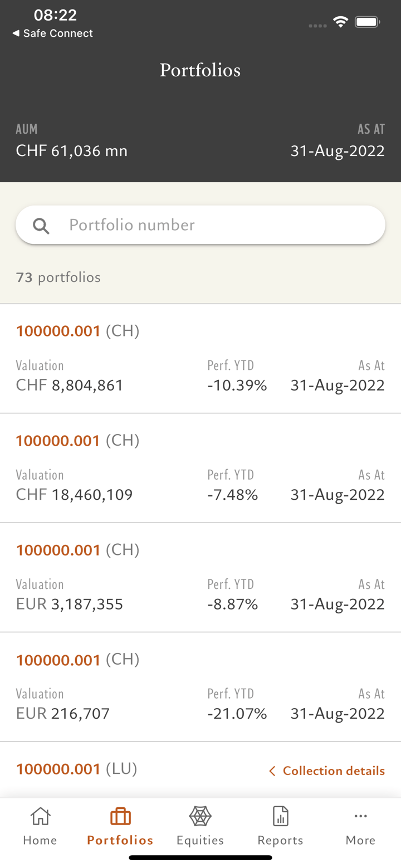Viewport: 401px width, 868px height.
Task: Open portfolio valued CHF 8,804,861
Action: tap(200, 358)
